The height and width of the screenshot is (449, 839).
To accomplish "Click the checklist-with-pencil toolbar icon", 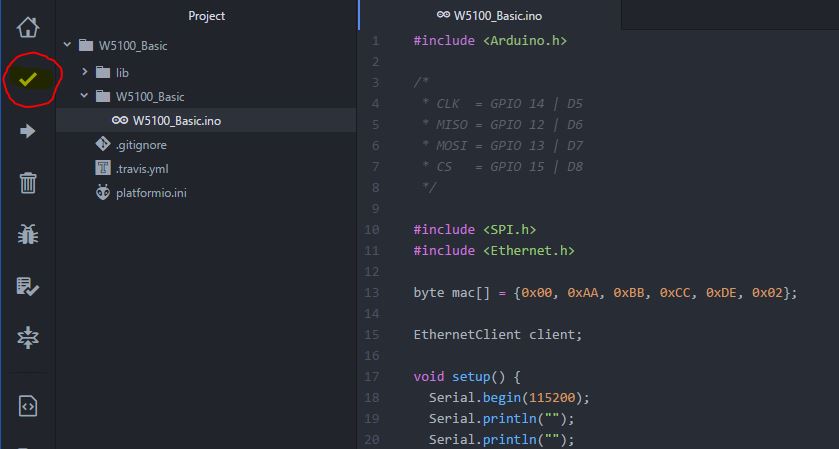I will (x=28, y=287).
